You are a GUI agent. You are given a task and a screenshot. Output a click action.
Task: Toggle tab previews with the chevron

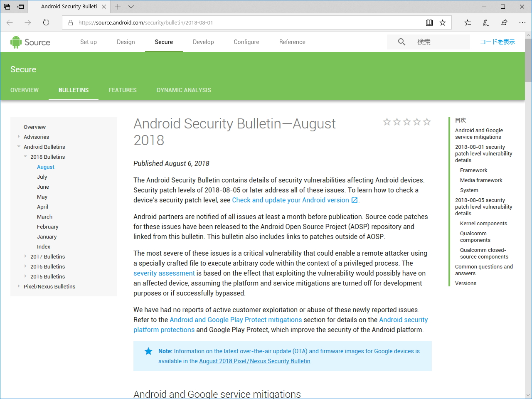(131, 7)
